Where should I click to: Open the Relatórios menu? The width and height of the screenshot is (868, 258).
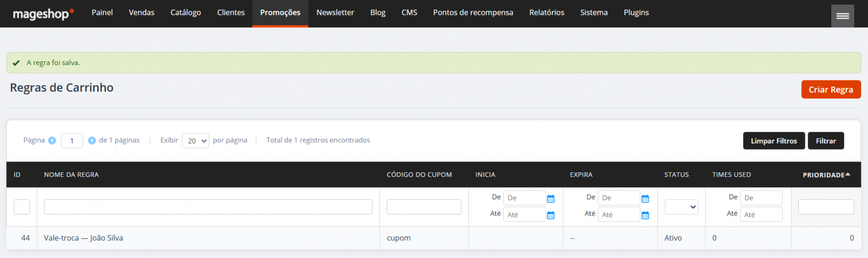[547, 13]
